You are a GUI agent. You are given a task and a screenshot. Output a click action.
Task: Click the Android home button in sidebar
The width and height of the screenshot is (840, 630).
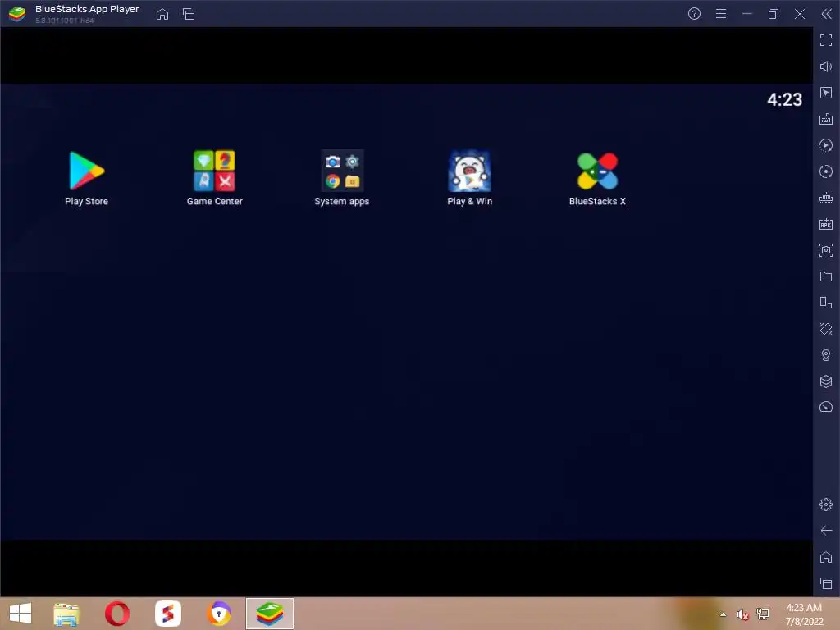pos(826,557)
